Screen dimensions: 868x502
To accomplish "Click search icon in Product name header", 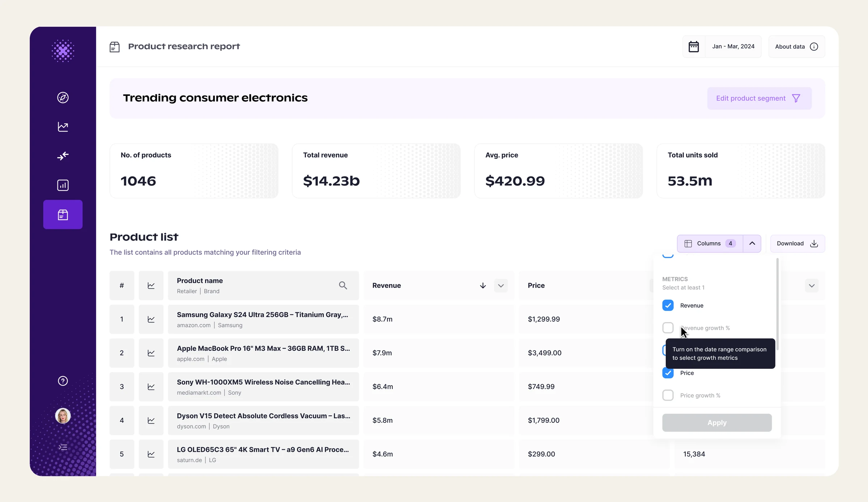I will (343, 286).
